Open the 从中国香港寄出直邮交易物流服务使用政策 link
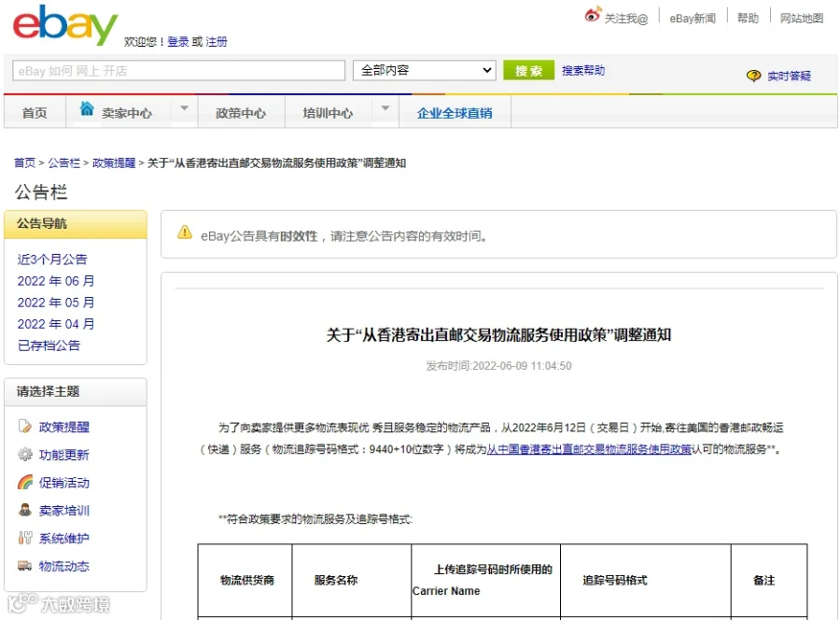 coord(589,449)
